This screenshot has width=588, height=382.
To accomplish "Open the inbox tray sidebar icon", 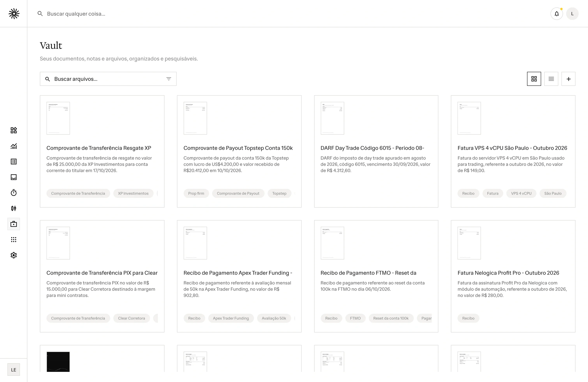I will click(x=14, y=177).
